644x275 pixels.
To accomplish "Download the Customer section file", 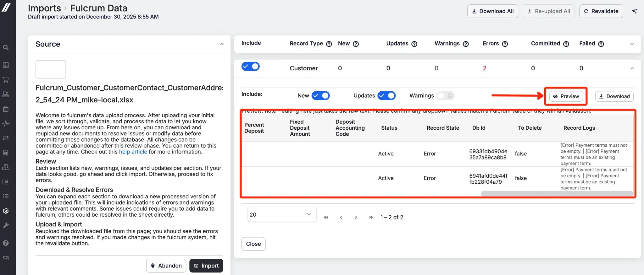I will click(x=614, y=96).
